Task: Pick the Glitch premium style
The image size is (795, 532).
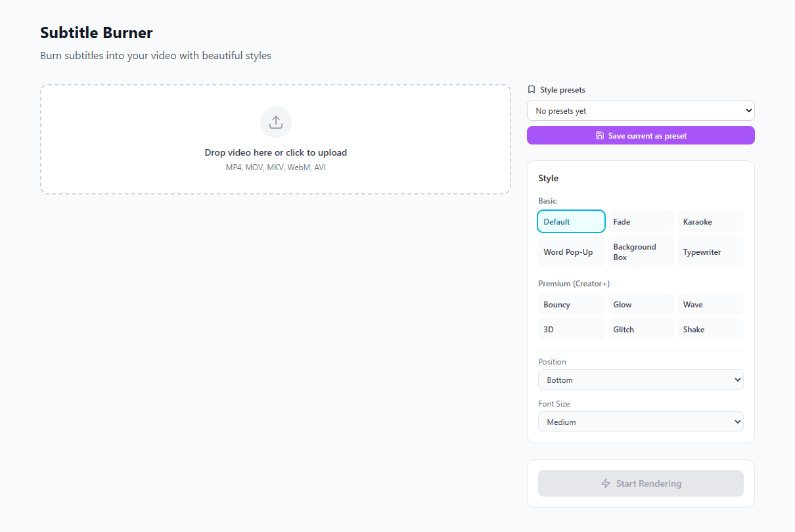Action: coord(641,329)
